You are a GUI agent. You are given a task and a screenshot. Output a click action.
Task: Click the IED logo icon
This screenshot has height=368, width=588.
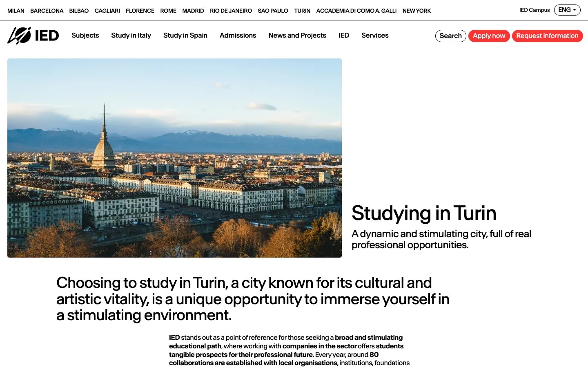tap(33, 36)
